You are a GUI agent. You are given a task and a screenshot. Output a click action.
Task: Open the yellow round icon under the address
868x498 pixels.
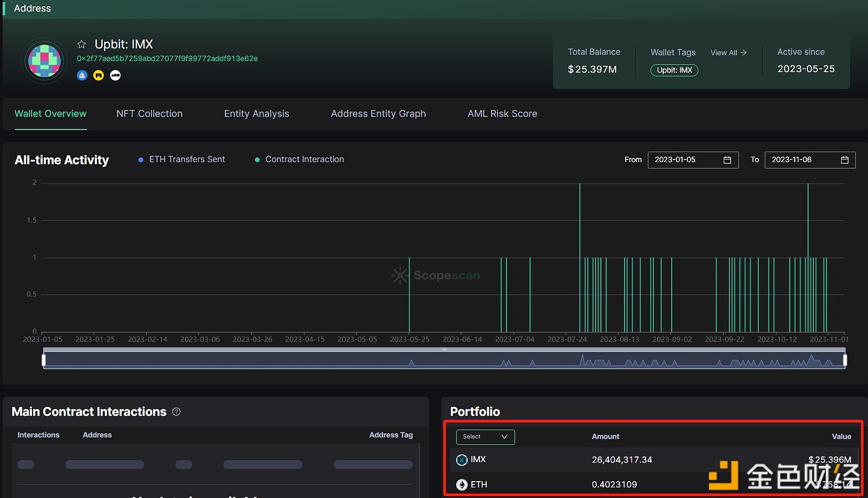pos(98,75)
